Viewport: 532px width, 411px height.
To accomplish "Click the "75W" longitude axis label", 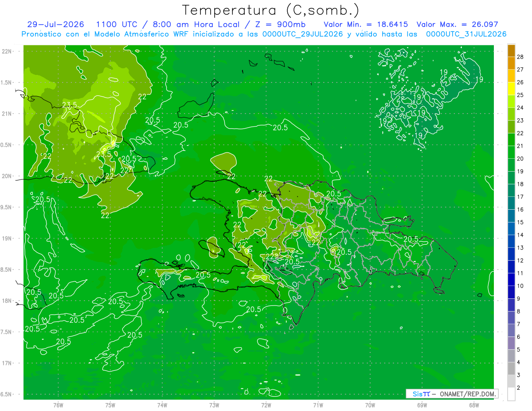I will pyautogui.click(x=110, y=406).
